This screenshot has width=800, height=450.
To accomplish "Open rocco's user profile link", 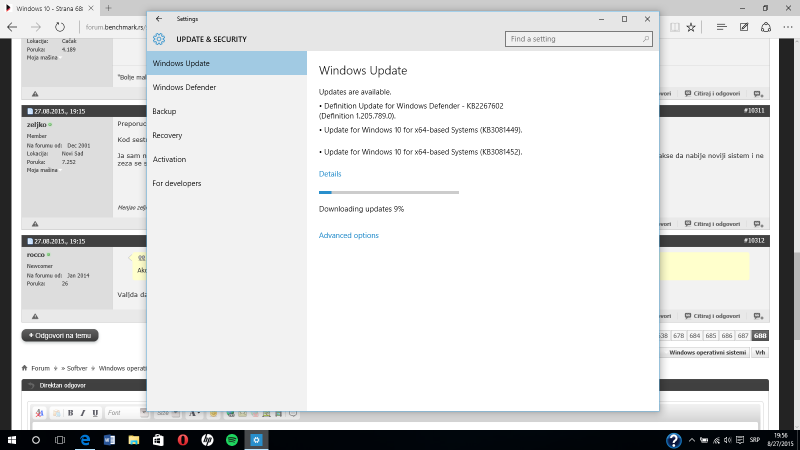I will [36, 255].
